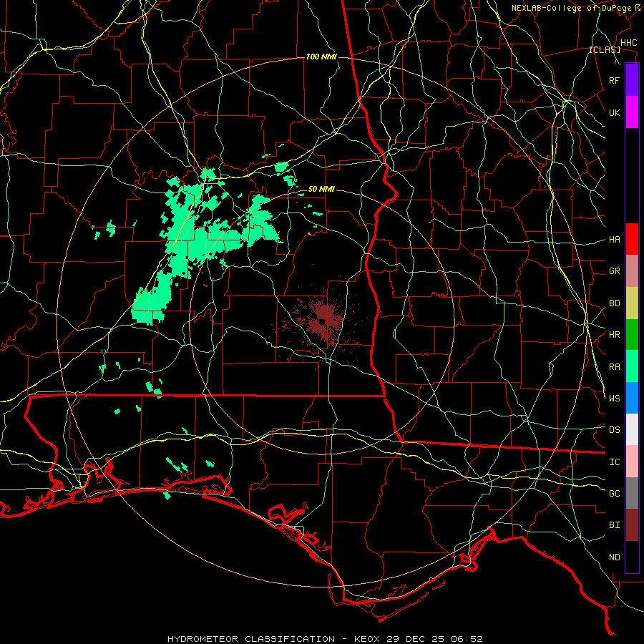Click the DS white legend swatch

(x=632, y=429)
